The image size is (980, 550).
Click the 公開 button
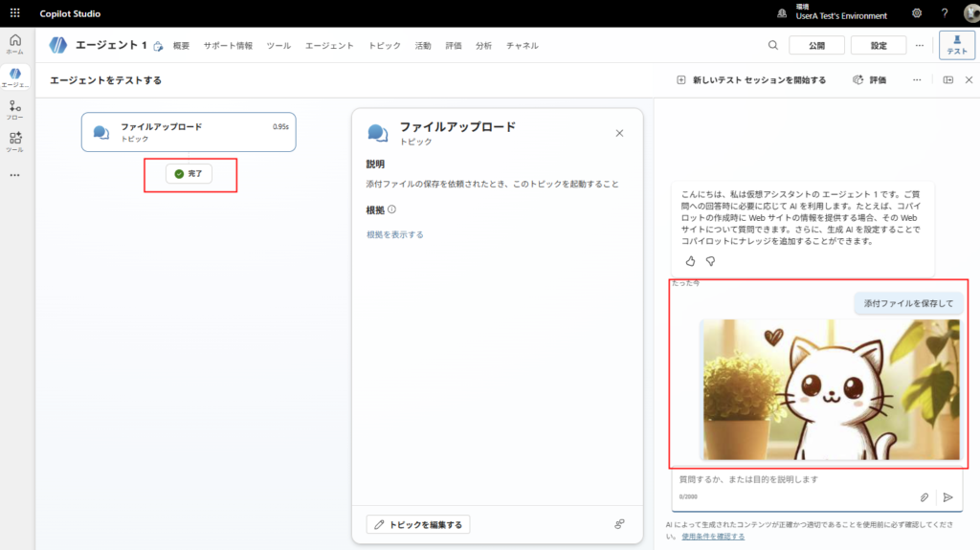(817, 45)
